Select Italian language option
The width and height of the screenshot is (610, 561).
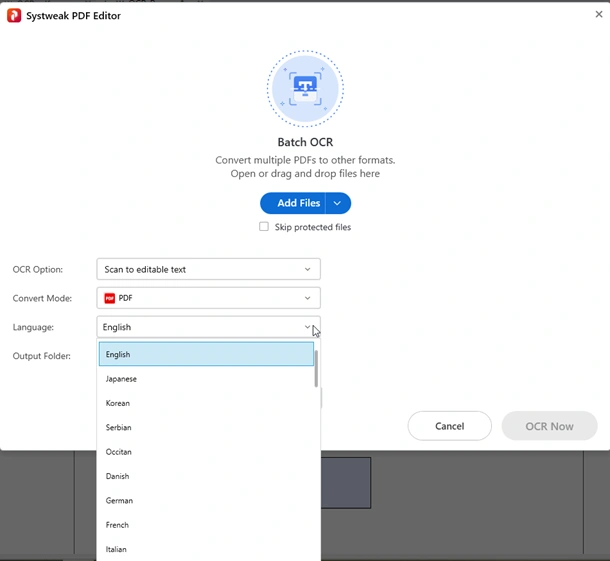click(x=206, y=549)
